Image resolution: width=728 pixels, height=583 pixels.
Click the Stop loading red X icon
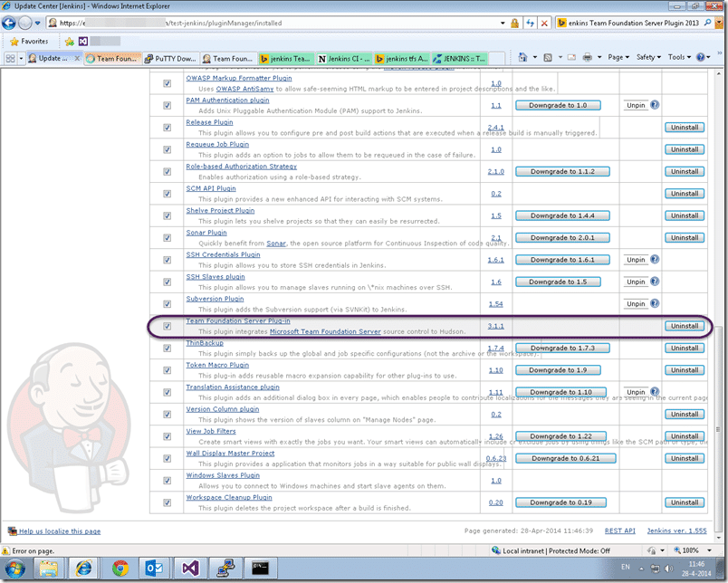[544, 23]
